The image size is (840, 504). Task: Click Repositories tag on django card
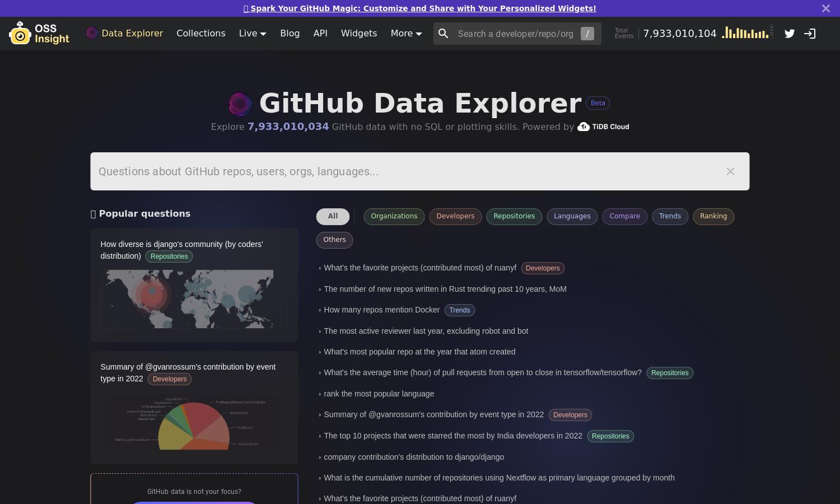[169, 256]
